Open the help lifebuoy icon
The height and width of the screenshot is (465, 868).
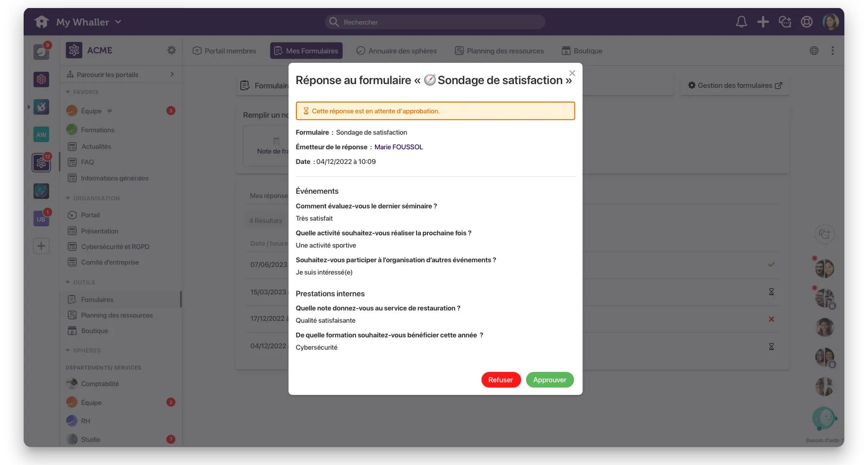(x=807, y=22)
